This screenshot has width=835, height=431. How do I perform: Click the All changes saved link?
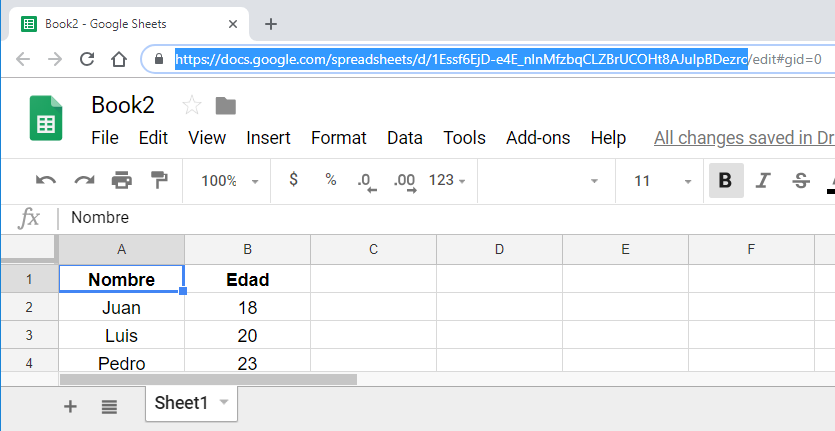point(743,138)
